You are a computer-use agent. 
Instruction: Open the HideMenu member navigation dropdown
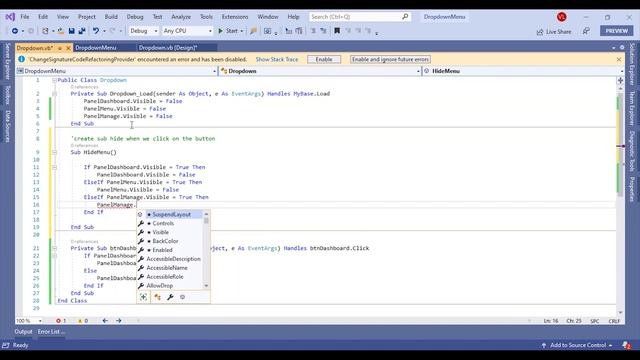pyautogui.click(x=523, y=71)
